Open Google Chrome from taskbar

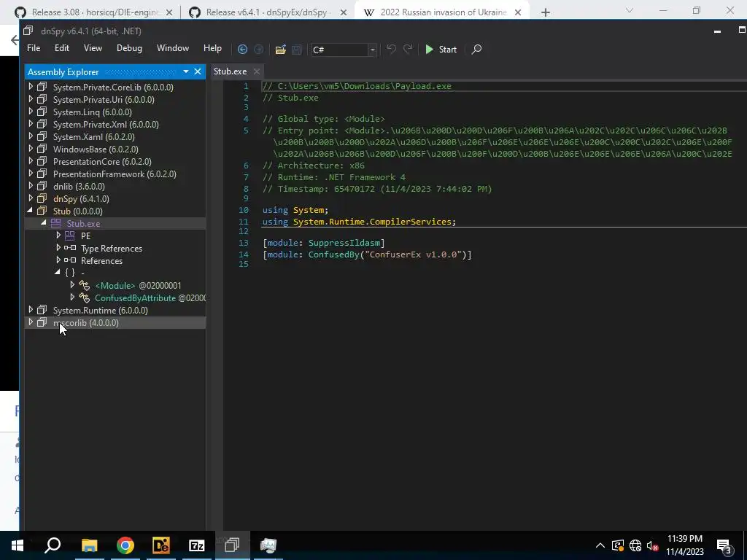pos(125,545)
